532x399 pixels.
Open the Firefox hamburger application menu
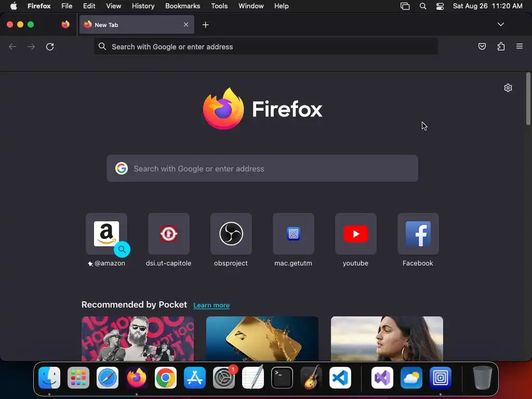pos(520,46)
